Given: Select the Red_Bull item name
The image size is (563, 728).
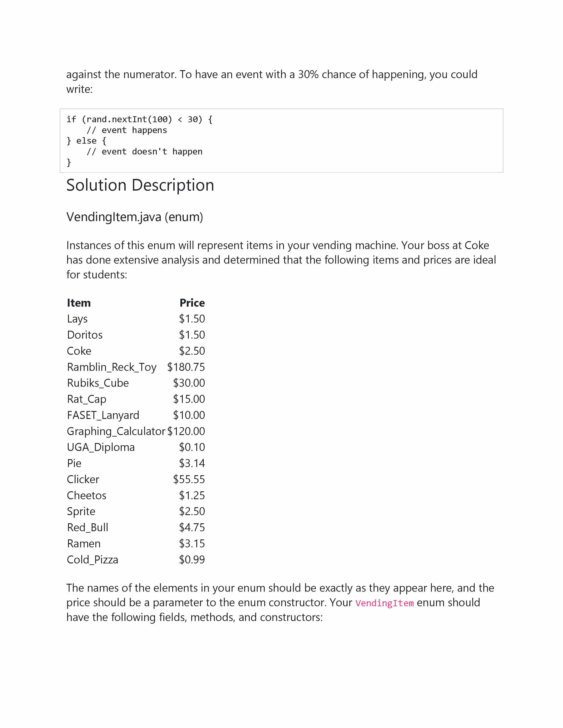Looking at the screenshot, I should click(x=87, y=528).
